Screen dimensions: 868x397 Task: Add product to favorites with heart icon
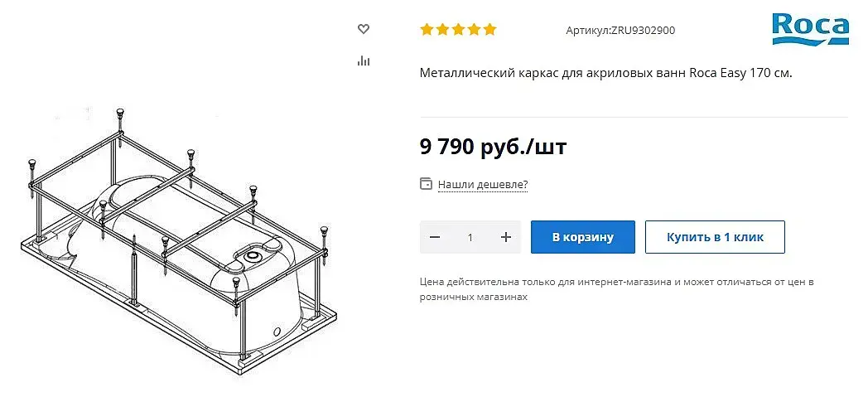pyautogui.click(x=363, y=29)
